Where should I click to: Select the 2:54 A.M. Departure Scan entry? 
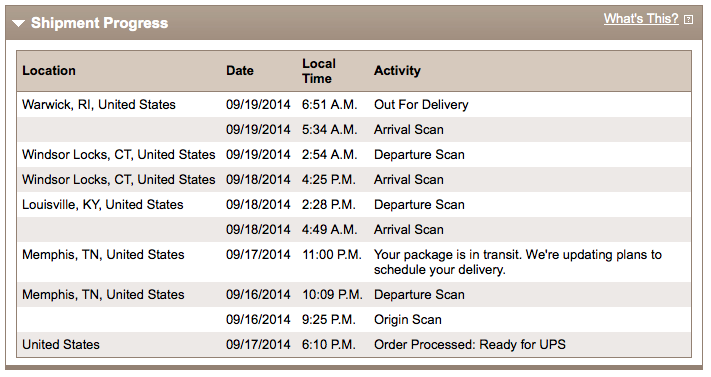[354, 155]
